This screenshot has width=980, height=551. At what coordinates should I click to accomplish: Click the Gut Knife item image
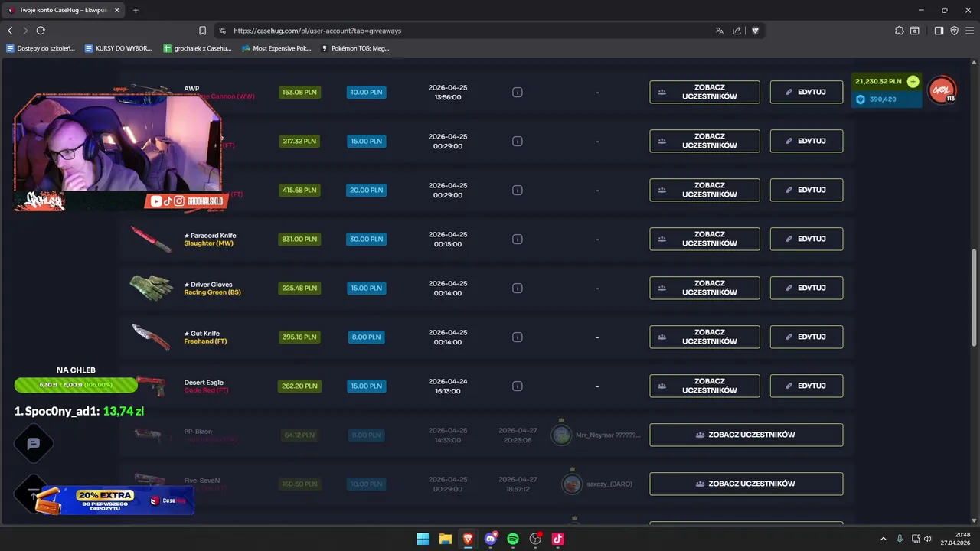tap(151, 337)
